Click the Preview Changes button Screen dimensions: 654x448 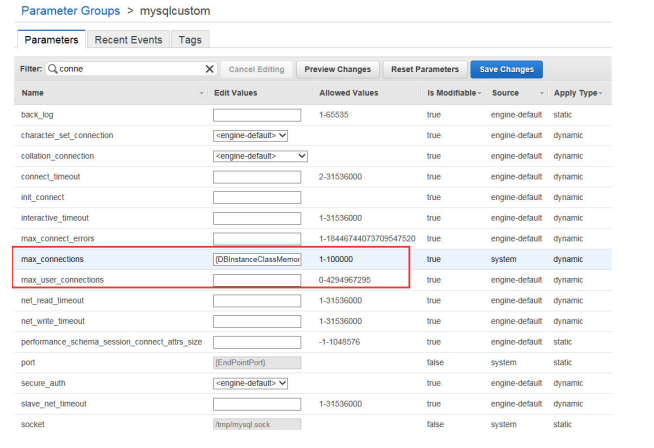pos(337,69)
